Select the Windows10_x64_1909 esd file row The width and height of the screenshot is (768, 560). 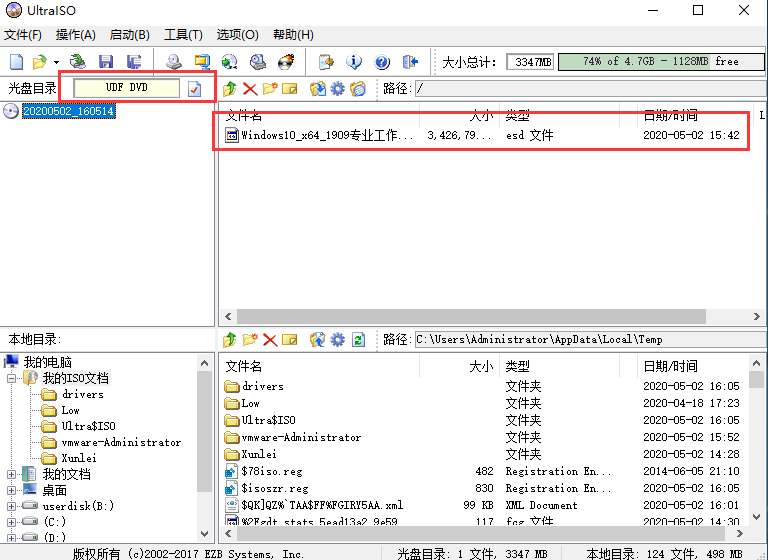click(x=482, y=135)
